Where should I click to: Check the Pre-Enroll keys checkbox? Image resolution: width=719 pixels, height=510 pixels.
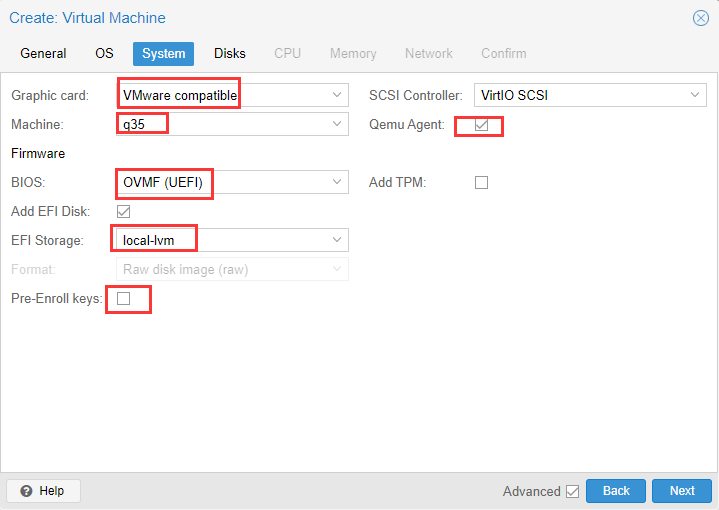tap(123, 299)
